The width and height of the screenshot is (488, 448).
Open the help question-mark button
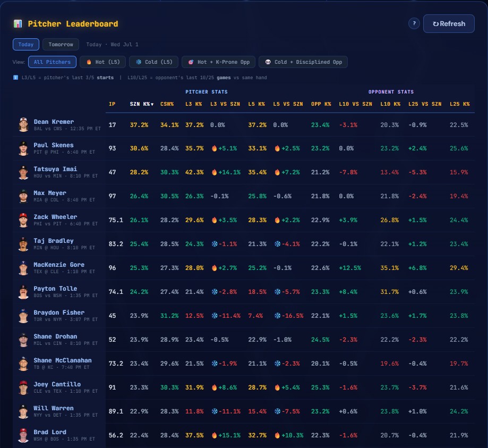click(414, 23)
